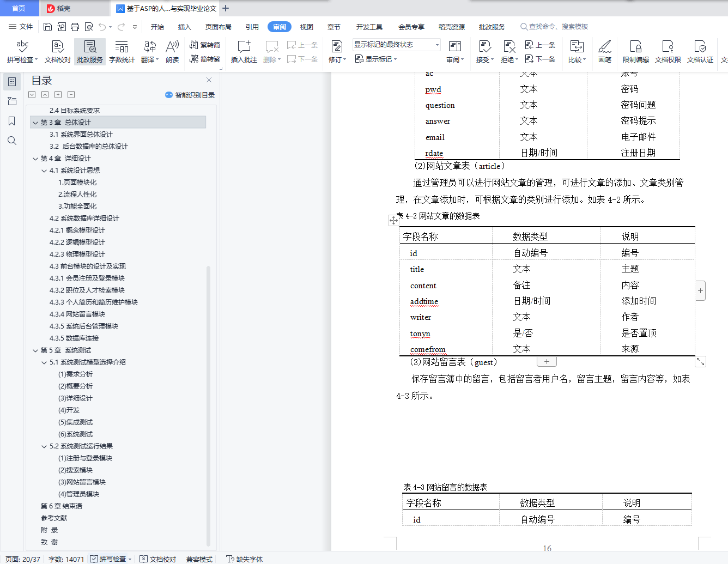Collapse the 4.1 系统设计思想 outline node
This screenshot has width=728, height=564.
pyautogui.click(x=44, y=171)
